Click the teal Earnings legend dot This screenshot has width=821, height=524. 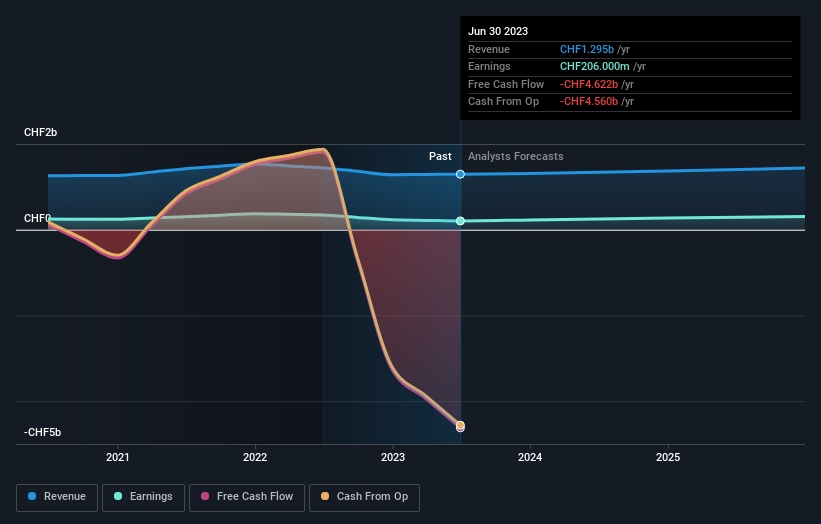point(118,496)
